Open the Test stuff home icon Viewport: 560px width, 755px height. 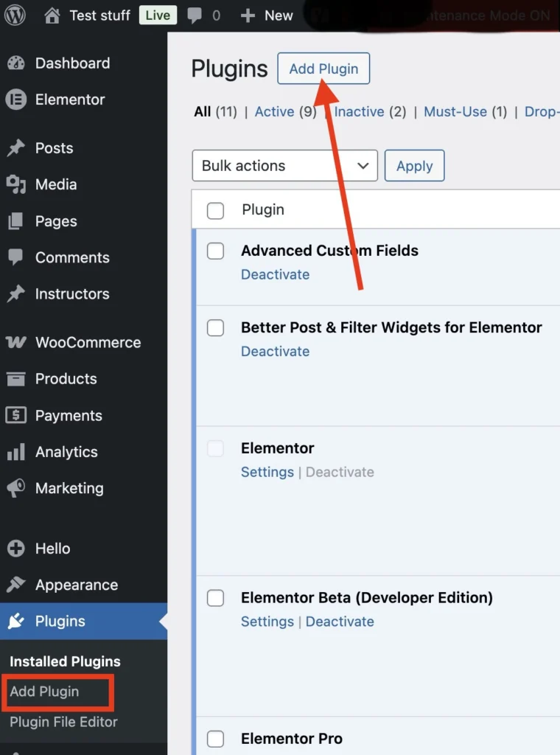click(x=52, y=15)
